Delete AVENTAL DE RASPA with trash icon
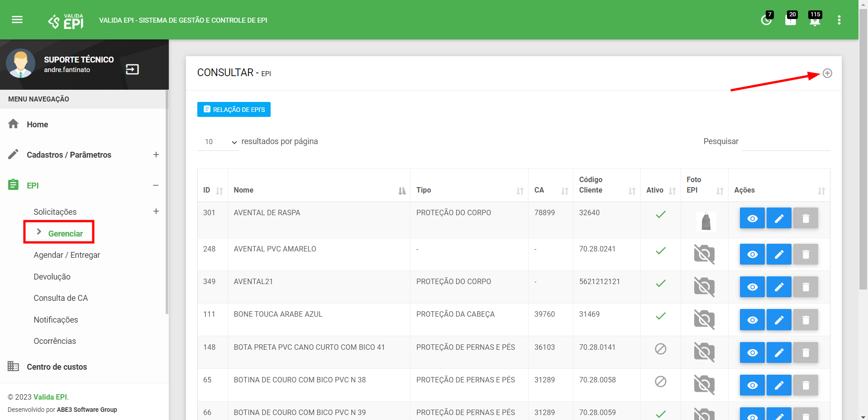868x420 pixels. pyautogui.click(x=806, y=218)
